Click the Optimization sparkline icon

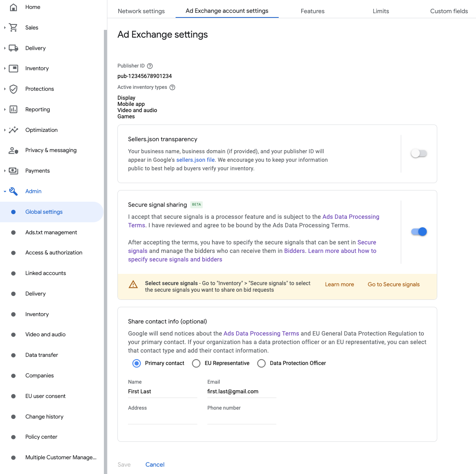point(14,130)
